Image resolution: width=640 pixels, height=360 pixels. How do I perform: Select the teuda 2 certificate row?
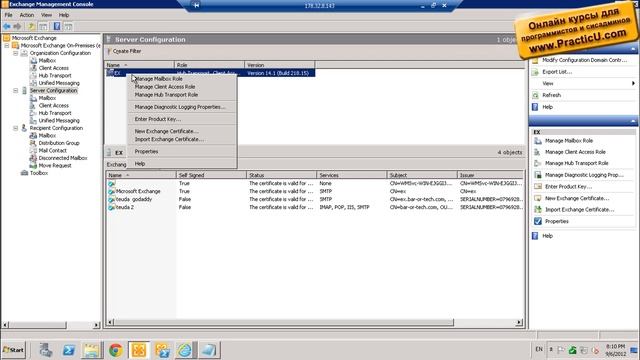pyautogui.click(x=315, y=207)
